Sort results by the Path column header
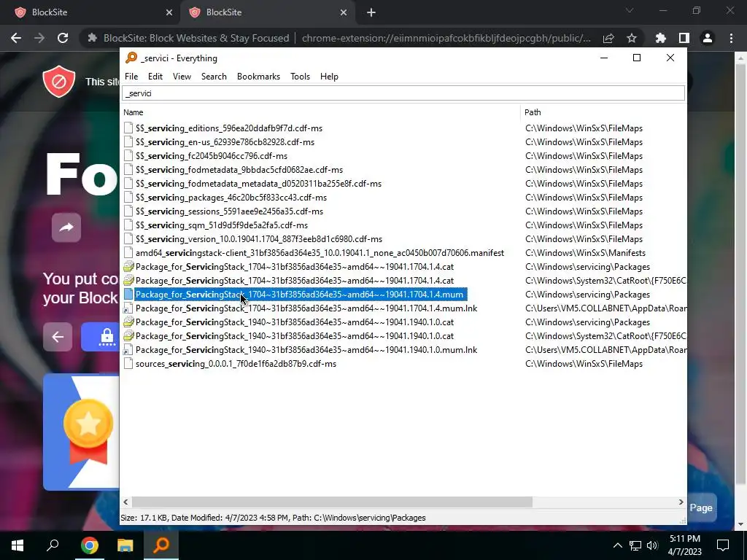The image size is (747, 560). coord(533,112)
